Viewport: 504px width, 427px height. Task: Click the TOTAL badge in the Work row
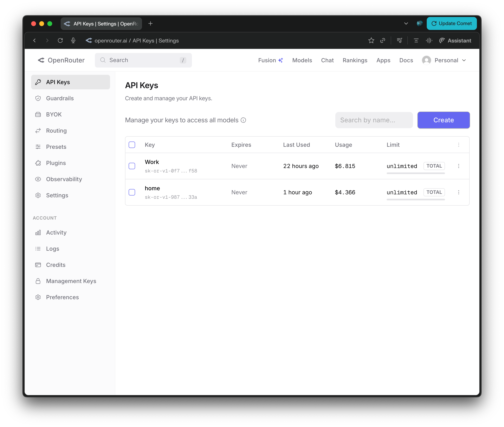pyautogui.click(x=434, y=166)
